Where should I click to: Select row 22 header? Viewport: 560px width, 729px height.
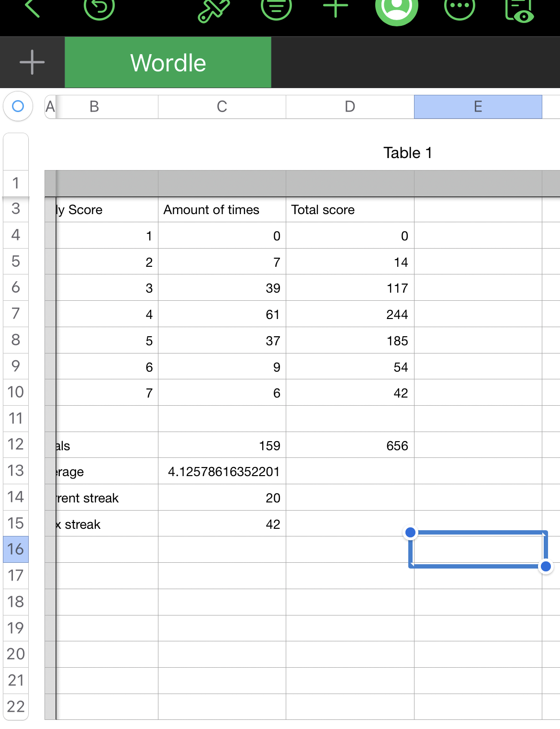[16, 706]
